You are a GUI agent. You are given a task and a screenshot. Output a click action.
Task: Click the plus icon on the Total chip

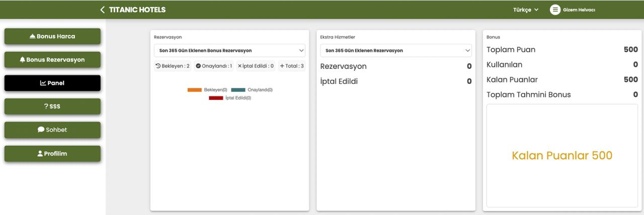pos(282,66)
